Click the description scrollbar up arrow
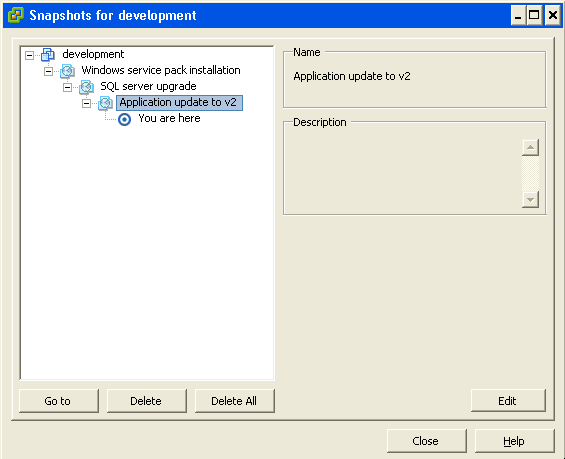Image resolution: width=565 pixels, height=459 pixels. 530,147
